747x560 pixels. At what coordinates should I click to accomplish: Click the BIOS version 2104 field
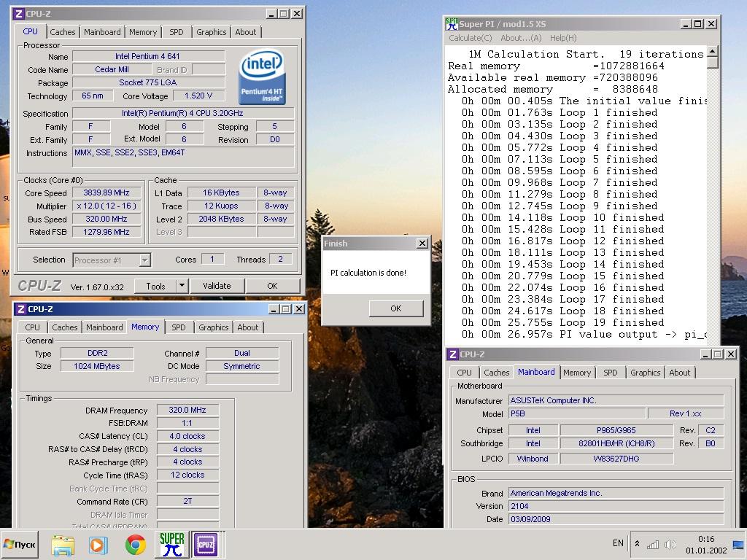coord(616,506)
